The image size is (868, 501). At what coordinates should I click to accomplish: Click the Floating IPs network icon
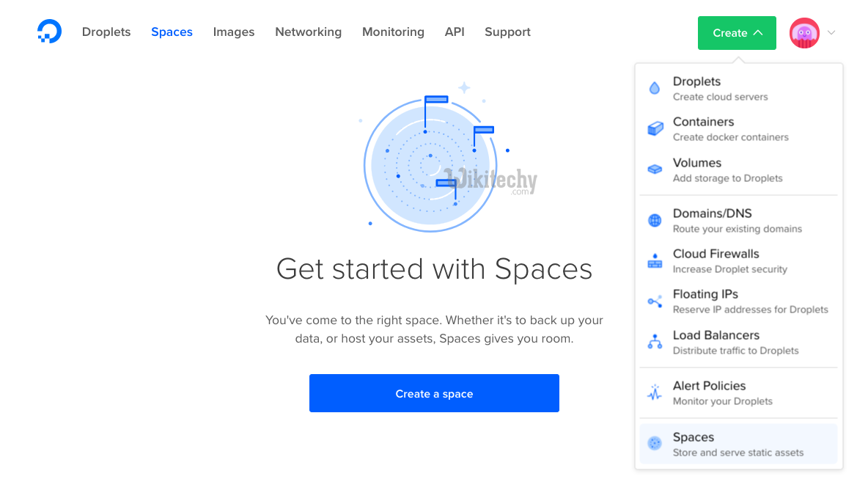pos(655,300)
